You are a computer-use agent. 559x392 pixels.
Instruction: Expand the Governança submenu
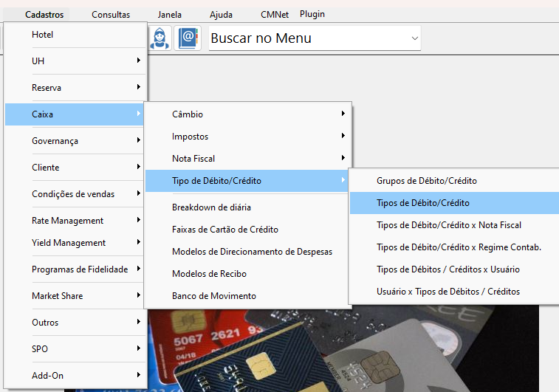(x=75, y=141)
